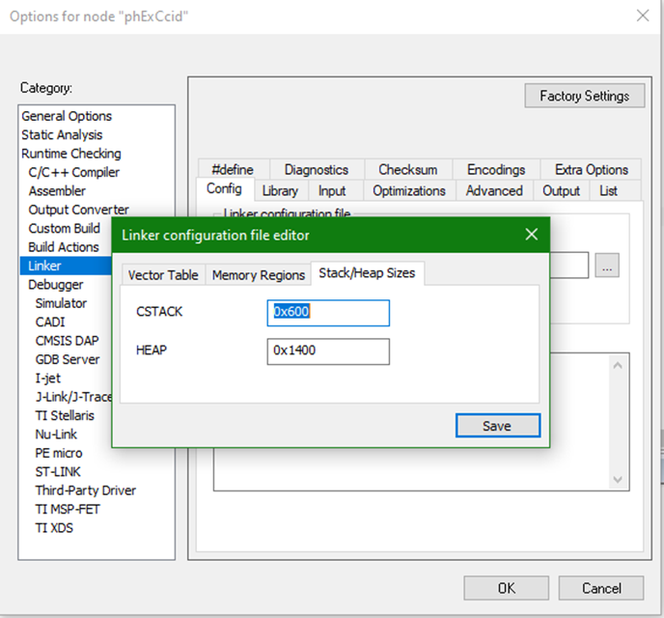Switch to the Advanced tab

[x=494, y=191]
